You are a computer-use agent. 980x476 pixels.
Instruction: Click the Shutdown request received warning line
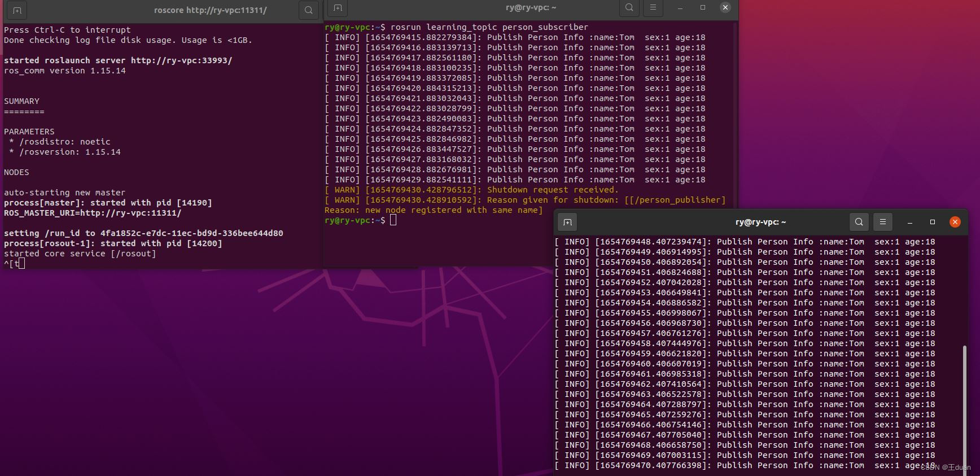(471, 190)
